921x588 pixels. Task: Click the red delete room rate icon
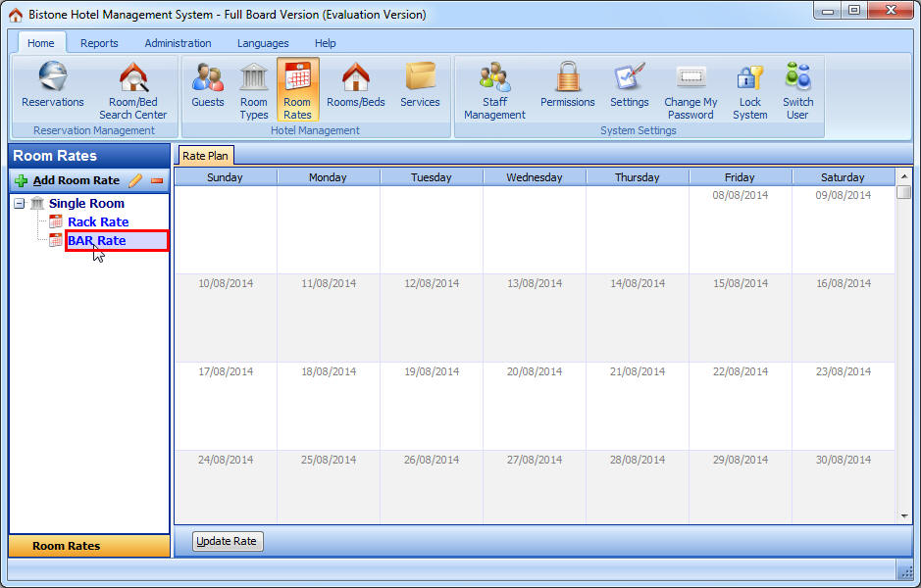(x=157, y=180)
